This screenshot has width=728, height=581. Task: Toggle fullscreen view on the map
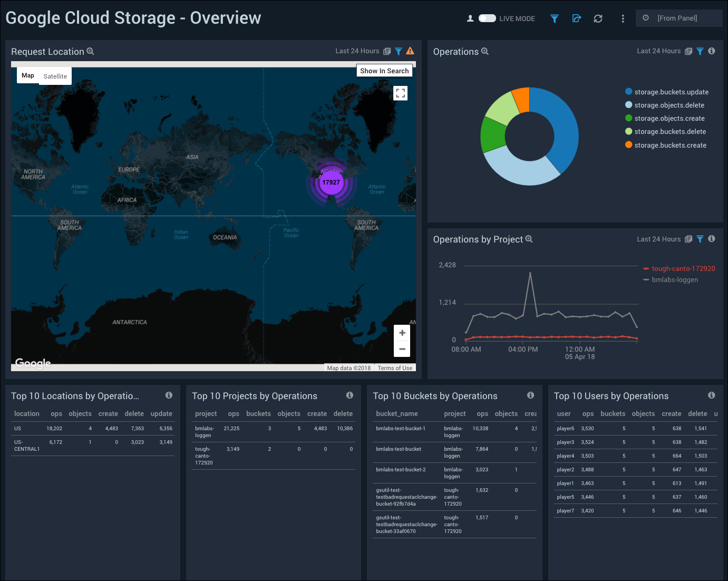(401, 93)
